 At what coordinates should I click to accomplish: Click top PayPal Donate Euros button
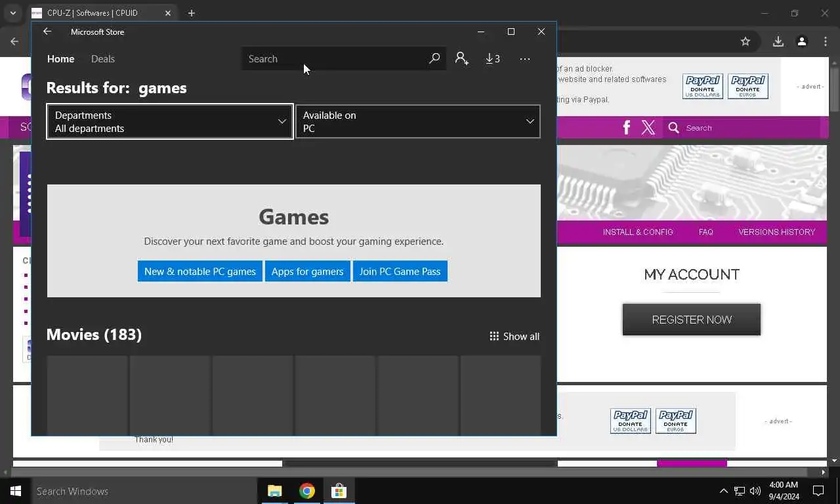[747, 86]
